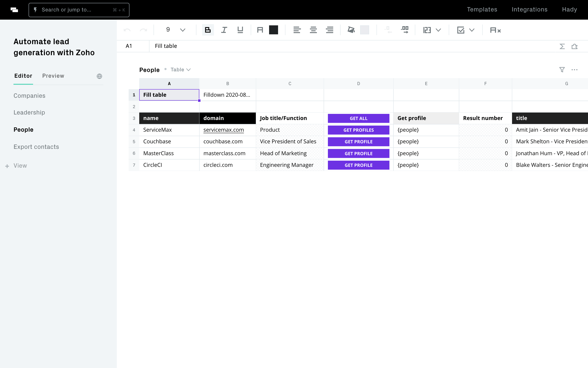Switch to the Preview tab

[x=53, y=76]
